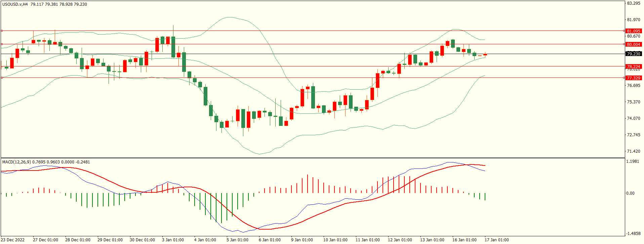
Task: Select the red 80.004 price level tag
Action: [633, 45]
